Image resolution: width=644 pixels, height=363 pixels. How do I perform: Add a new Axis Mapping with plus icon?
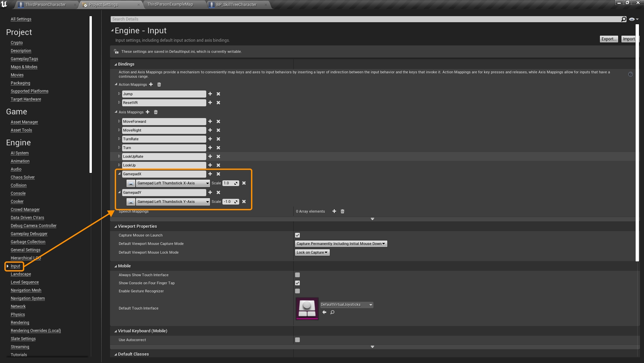147,112
